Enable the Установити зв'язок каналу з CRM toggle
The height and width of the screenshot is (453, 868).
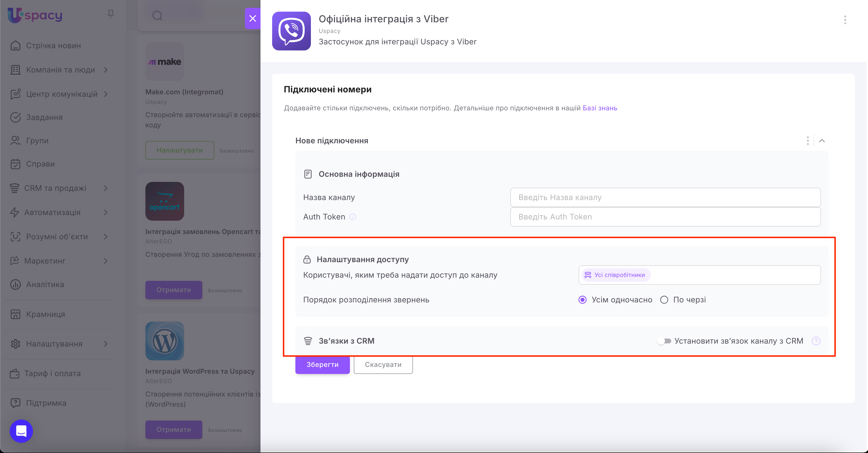coord(664,341)
